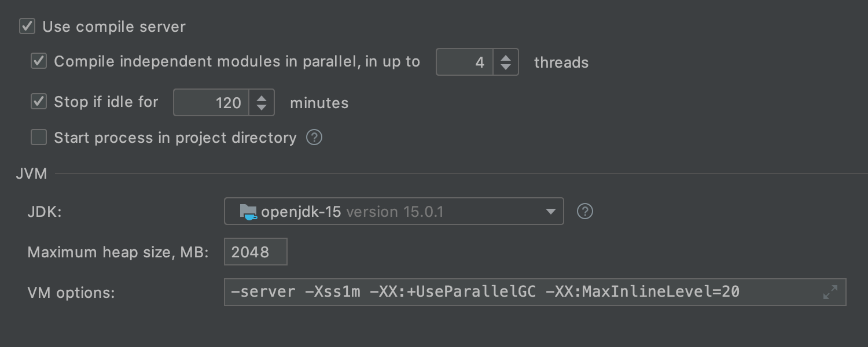Increase the parallel threads count with up arrow
Viewport: 868px width, 347px height.
click(506, 57)
